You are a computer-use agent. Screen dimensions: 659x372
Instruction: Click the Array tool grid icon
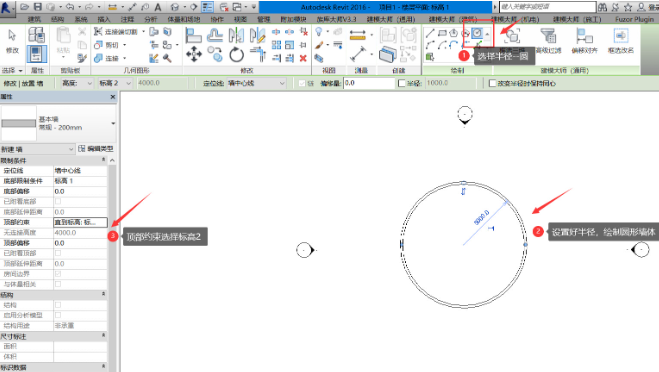click(276, 45)
